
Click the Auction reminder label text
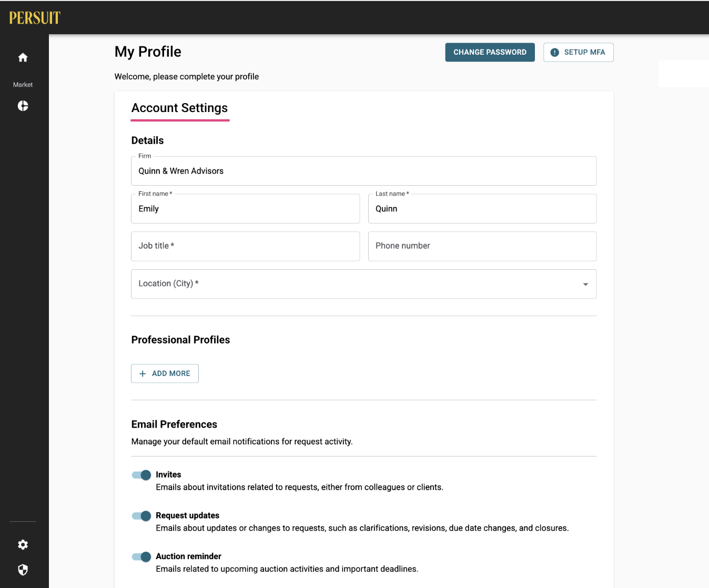188,556
